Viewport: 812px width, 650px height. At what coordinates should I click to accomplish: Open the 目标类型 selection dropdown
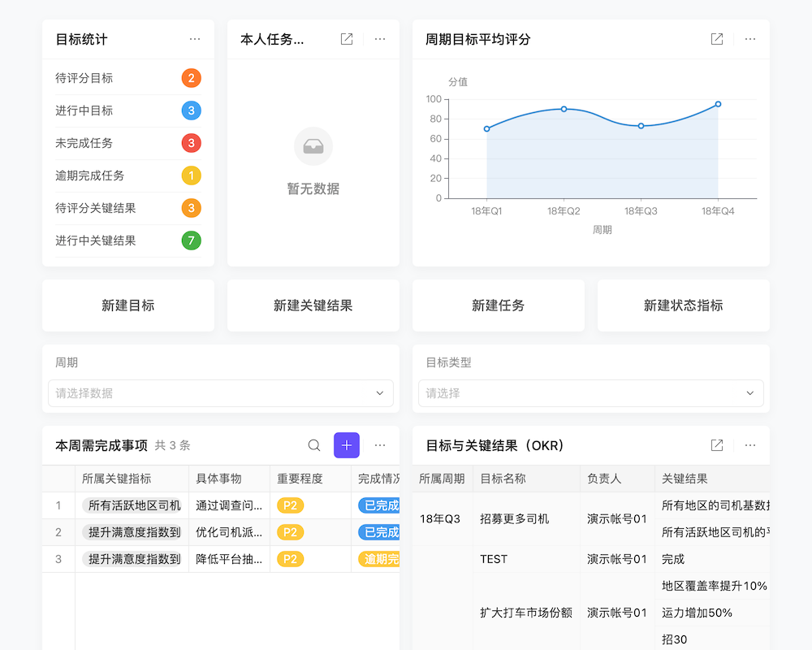click(590, 392)
